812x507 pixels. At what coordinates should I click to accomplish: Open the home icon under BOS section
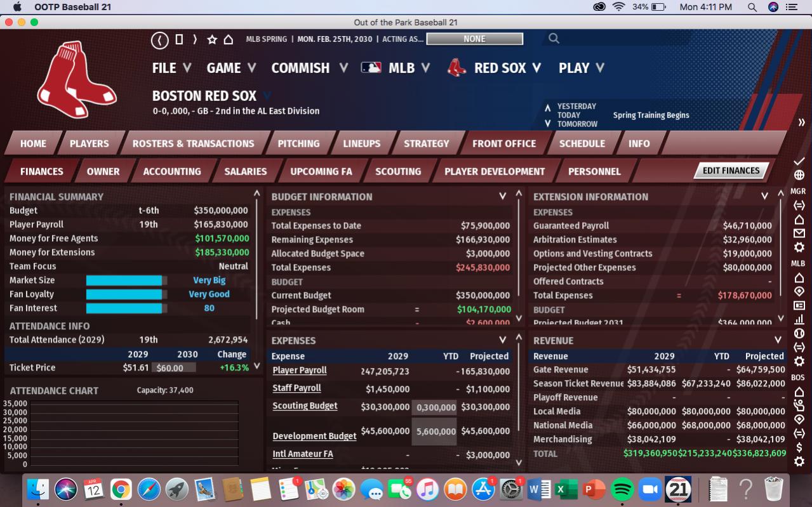pyautogui.click(x=799, y=392)
